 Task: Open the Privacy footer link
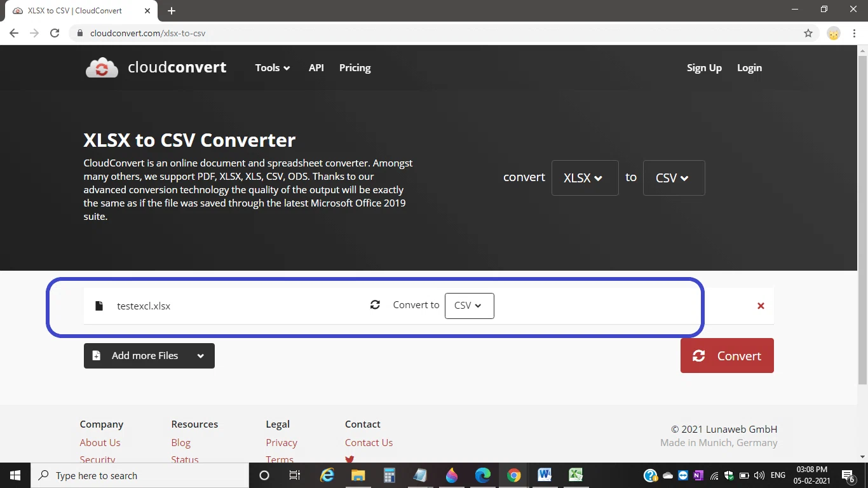pyautogui.click(x=281, y=443)
